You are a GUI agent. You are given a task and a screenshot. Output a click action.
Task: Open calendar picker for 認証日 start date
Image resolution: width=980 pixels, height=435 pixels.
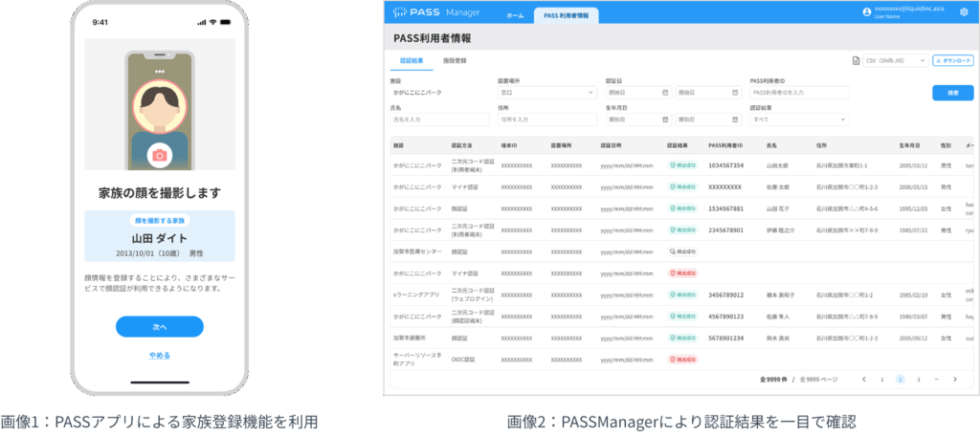(665, 93)
